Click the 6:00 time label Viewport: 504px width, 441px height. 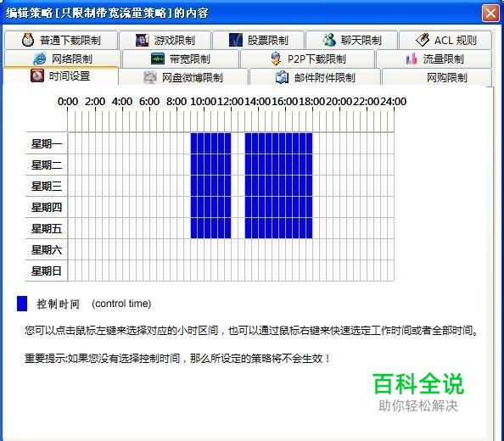(149, 102)
